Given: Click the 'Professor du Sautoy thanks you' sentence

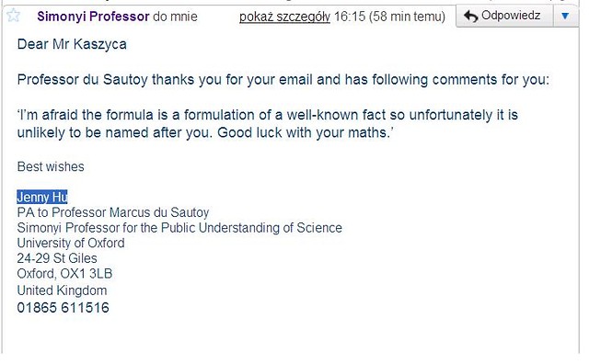Looking at the screenshot, I should (x=283, y=80).
